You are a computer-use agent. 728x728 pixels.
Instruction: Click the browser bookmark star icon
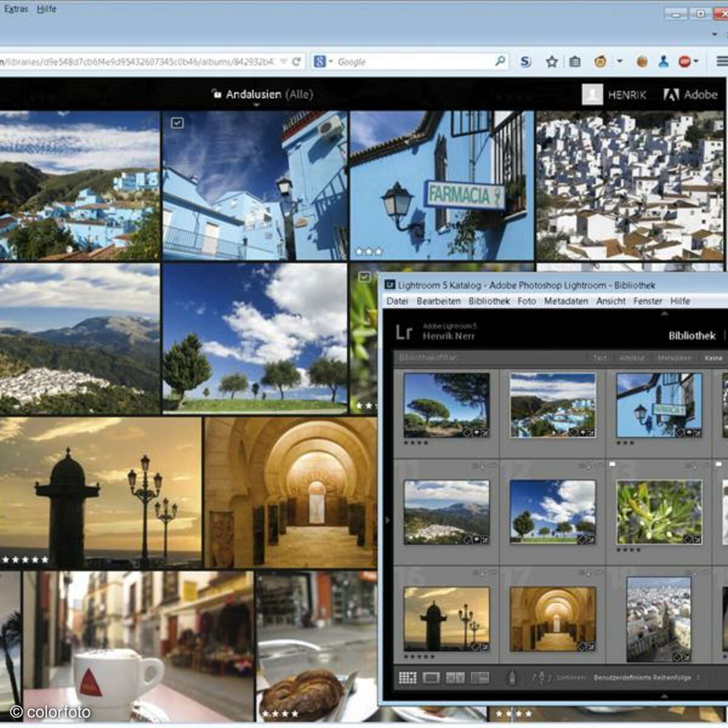[x=551, y=61]
